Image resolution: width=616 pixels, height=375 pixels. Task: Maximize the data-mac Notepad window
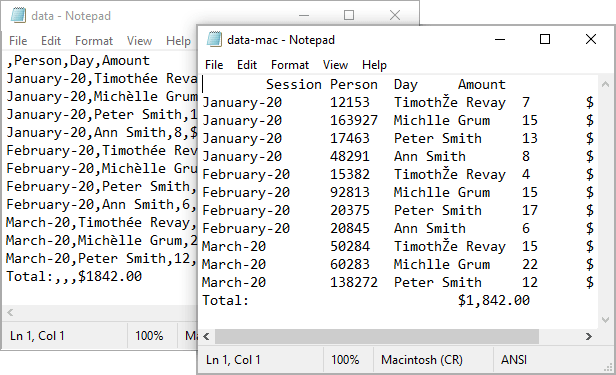pyautogui.click(x=545, y=39)
